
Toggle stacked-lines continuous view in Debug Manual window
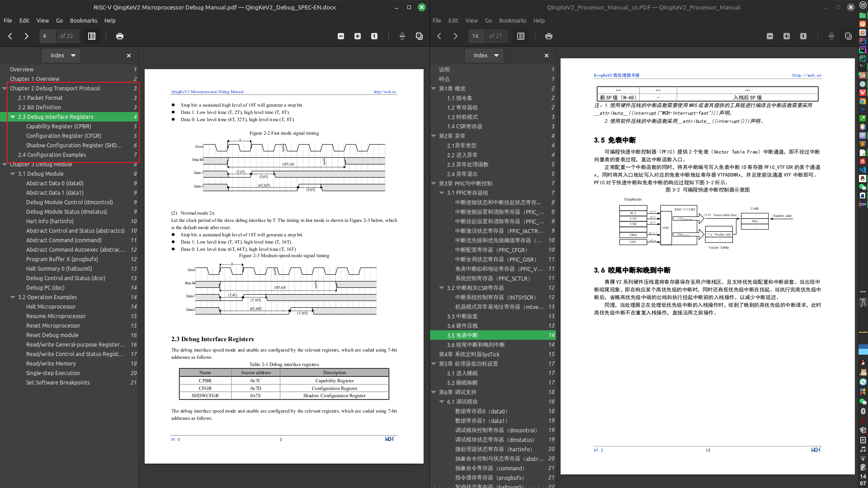tap(402, 36)
